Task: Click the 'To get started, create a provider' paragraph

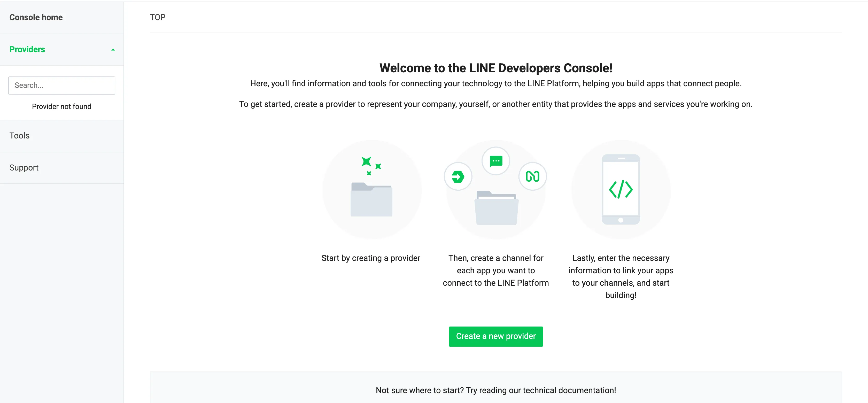Action: [496, 104]
